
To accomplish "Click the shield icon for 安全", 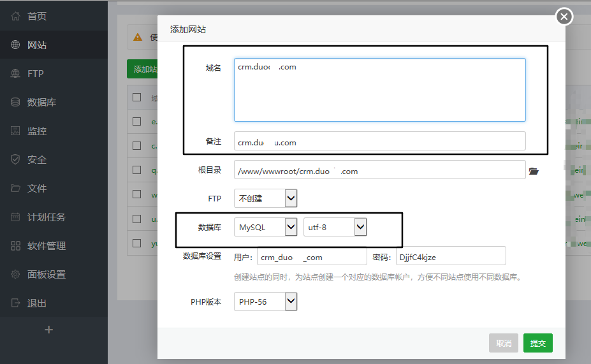I will pos(15,159).
